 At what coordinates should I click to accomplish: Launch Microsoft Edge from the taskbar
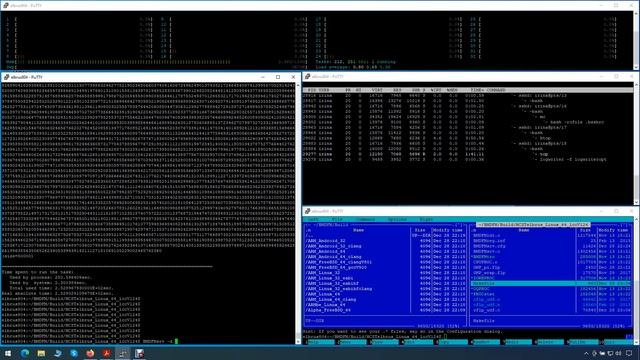[x=25, y=353]
